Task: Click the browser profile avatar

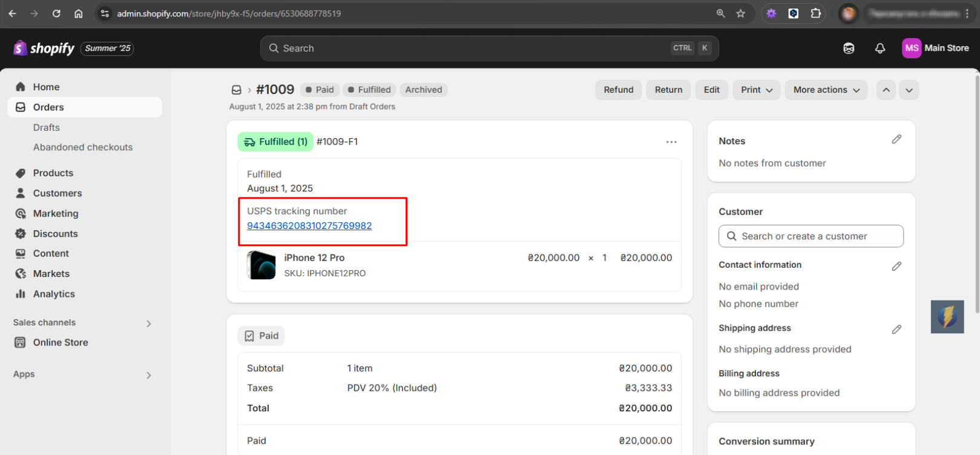Action: (849, 13)
